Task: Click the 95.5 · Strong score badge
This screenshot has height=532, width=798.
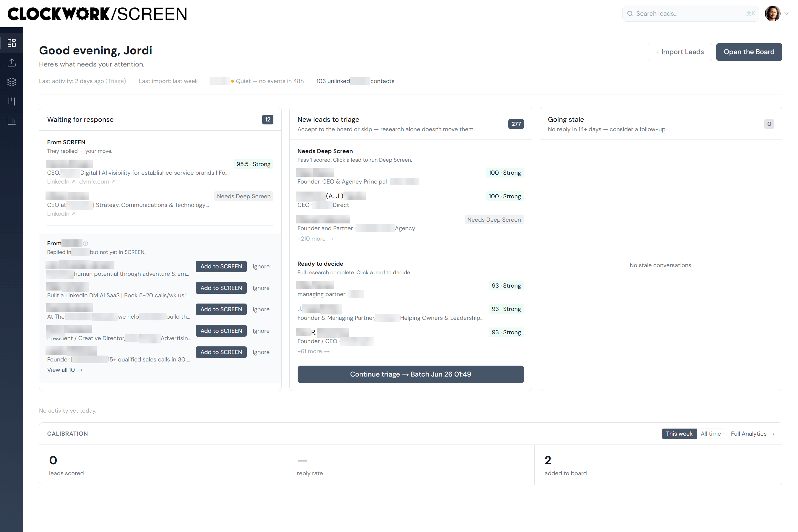Action: pos(254,164)
